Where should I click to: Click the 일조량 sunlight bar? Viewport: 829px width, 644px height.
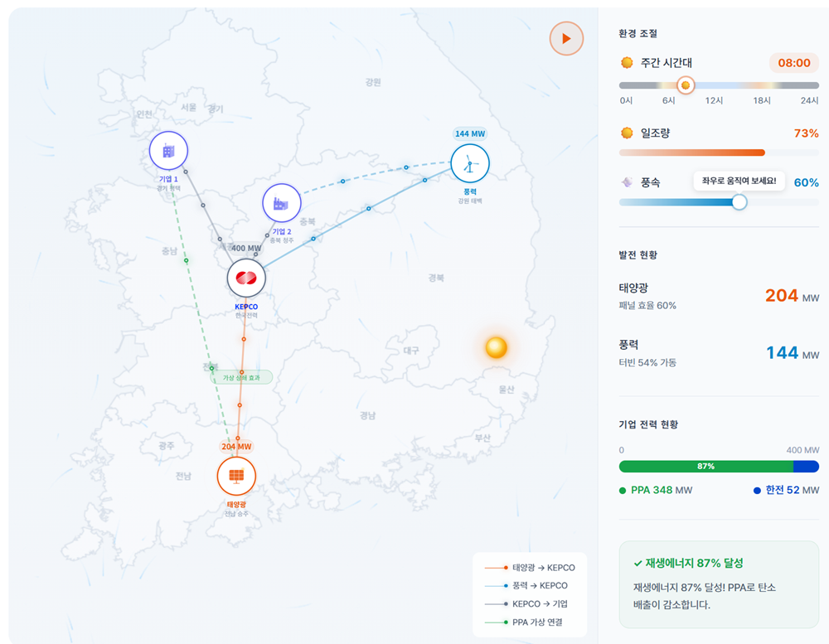[719, 153]
